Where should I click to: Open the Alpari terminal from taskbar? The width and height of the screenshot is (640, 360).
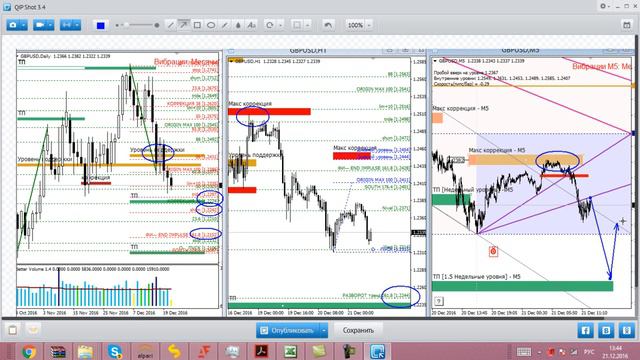[x=145, y=351]
